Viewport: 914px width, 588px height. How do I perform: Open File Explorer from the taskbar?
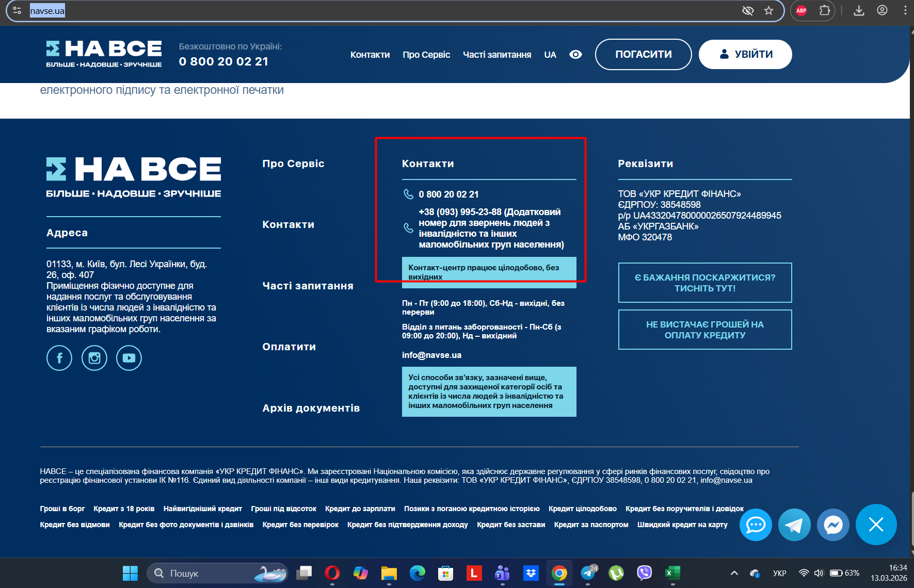click(389, 573)
